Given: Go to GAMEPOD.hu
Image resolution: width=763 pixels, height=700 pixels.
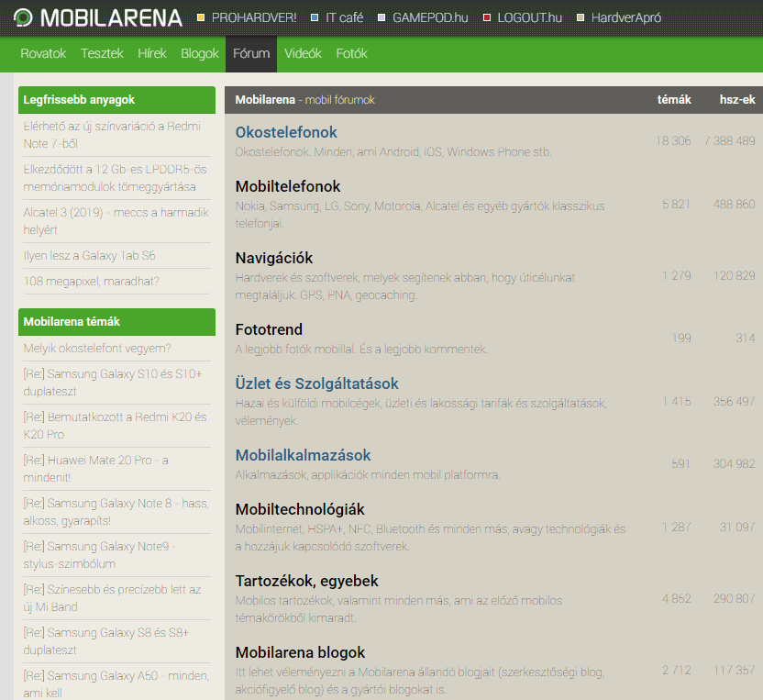Looking at the screenshot, I should (x=430, y=18).
